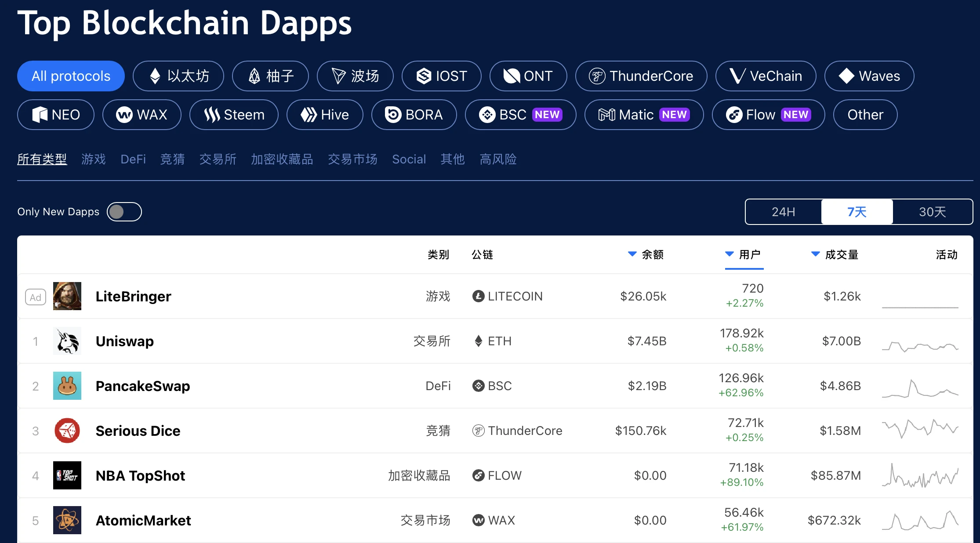Filter by the Tron (波场) protocol
980x543 pixels.
[355, 76]
